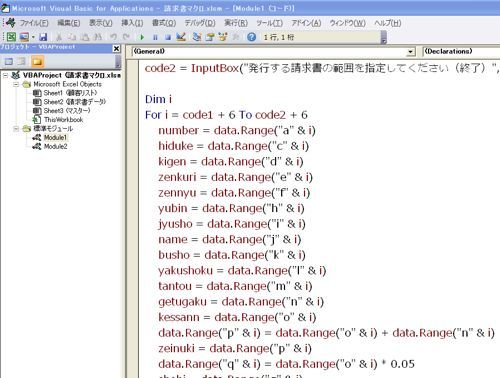Toggle Design Mode icon in the toolbar
This screenshot has width=500, height=378.
click(x=181, y=37)
